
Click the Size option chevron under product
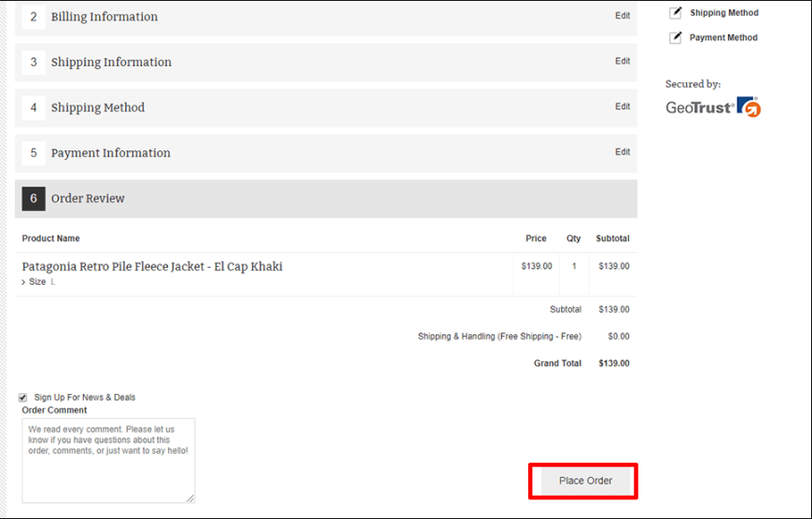[x=23, y=282]
